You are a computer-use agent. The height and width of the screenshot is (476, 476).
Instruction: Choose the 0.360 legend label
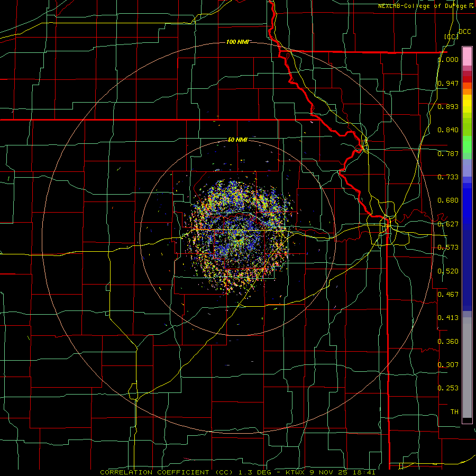tap(448, 342)
